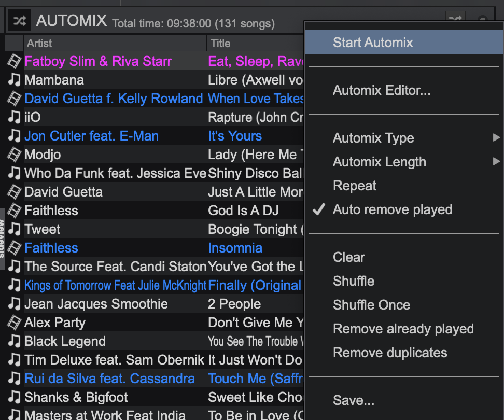The height and width of the screenshot is (420, 504).
Task: Open the Automix Editor
Action: click(x=382, y=91)
